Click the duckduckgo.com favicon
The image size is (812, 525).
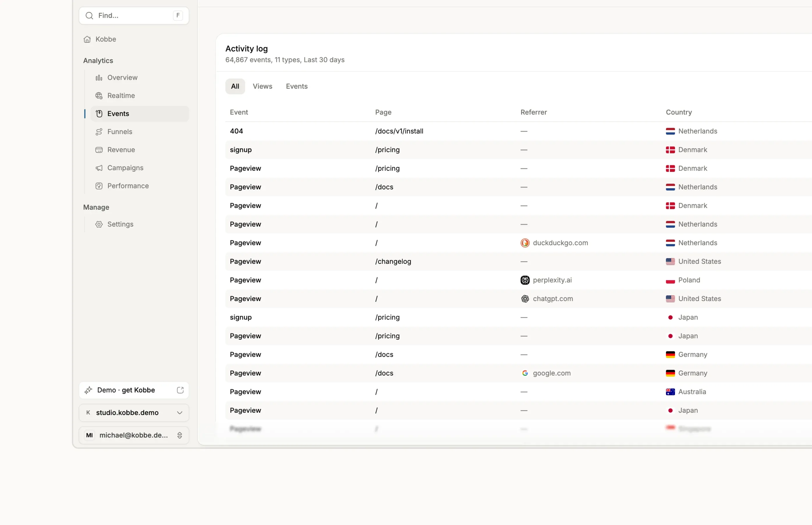click(525, 243)
